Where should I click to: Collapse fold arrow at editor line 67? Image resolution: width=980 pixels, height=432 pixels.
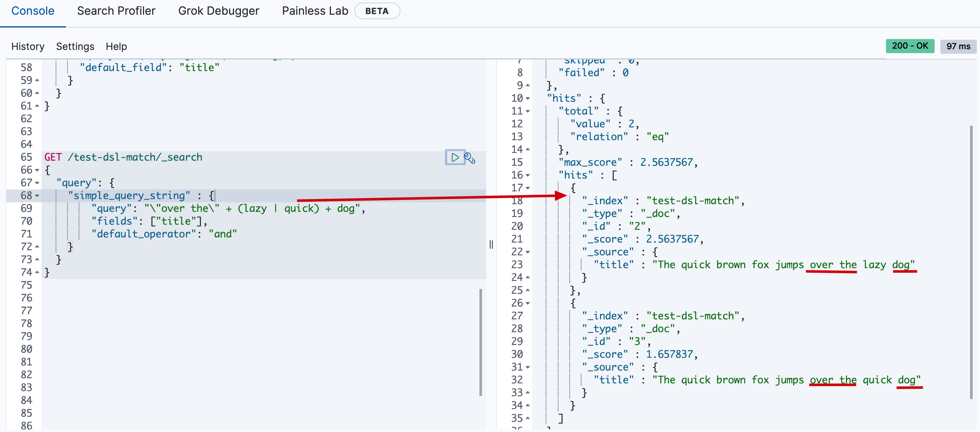(x=37, y=183)
